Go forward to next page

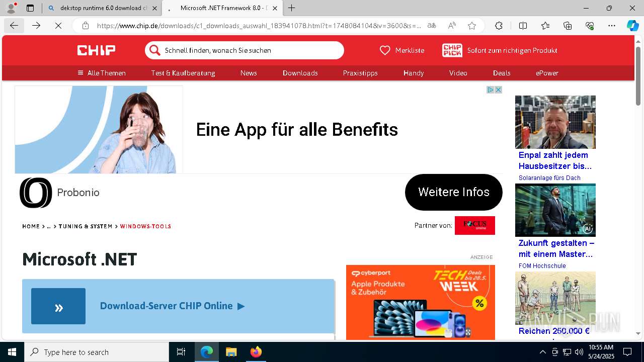click(x=36, y=26)
